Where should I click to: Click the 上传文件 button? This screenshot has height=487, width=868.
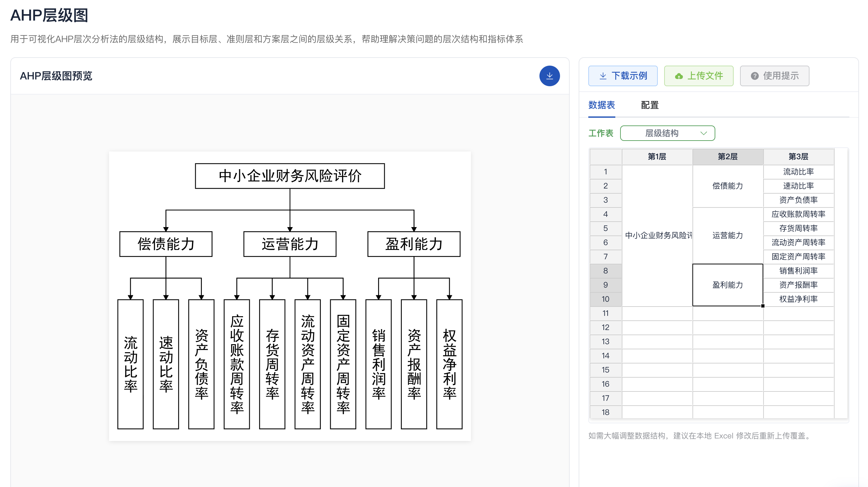pyautogui.click(x=699, y=76)
